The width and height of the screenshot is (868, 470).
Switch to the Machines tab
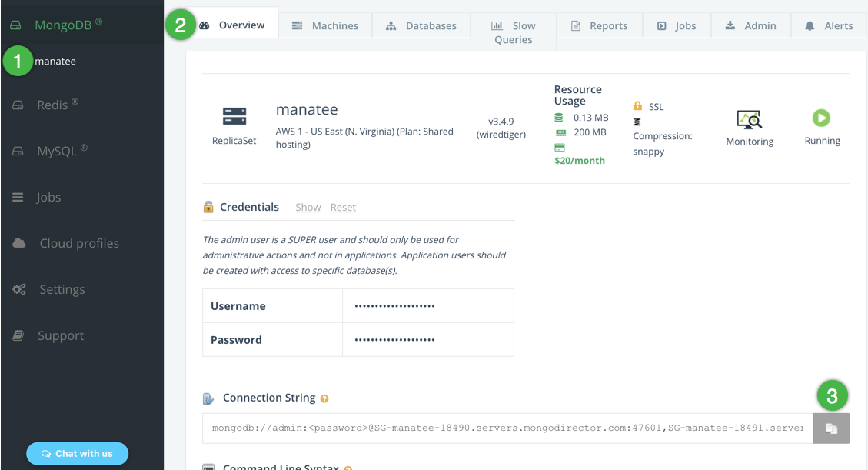[x=325, y=25]
